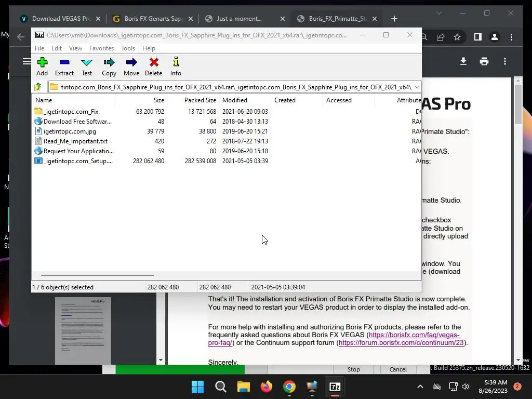Go up one folder level in 7-Zip
The width and height of the screenshot is (532, 399).
click(x=38, y=87)
